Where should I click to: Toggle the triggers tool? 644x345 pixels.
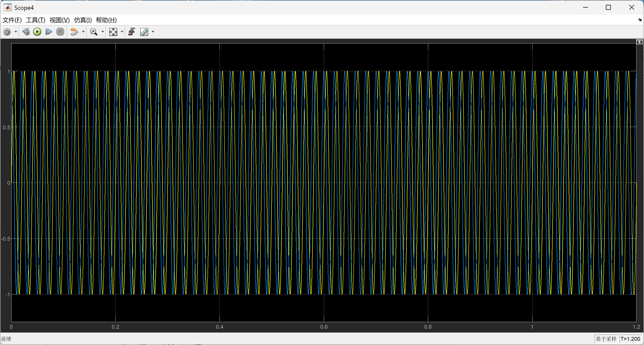[132, 32]
